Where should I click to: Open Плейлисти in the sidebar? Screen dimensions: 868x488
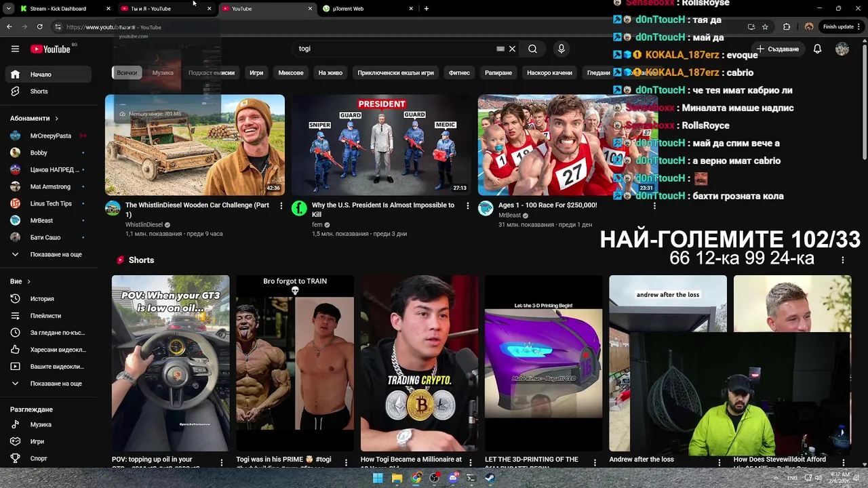[47, 316]
